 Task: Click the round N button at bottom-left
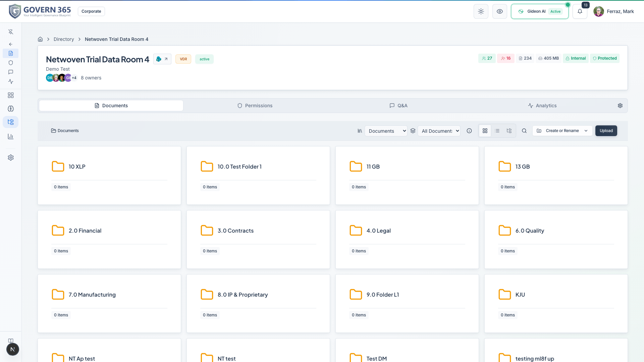pyautogui.click(x=13, y=350)
